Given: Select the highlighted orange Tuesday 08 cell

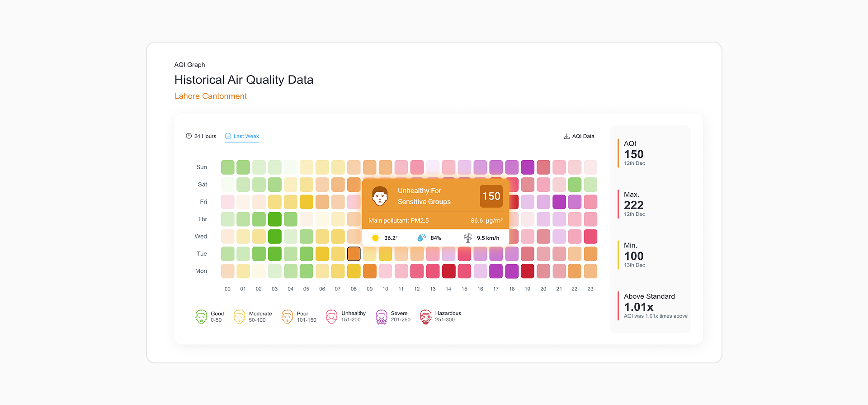Looking at the screenshot, I should coord(354,254).
